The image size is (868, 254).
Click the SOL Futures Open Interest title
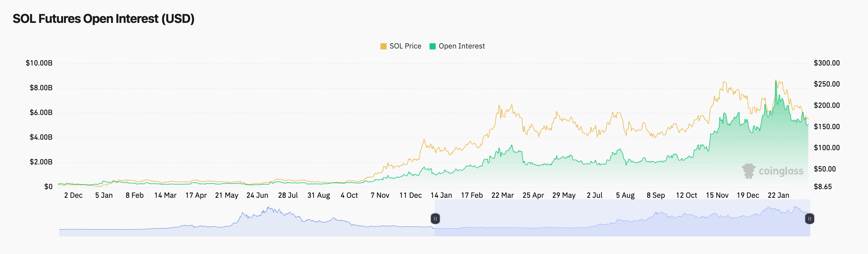[x=103, y=19]
